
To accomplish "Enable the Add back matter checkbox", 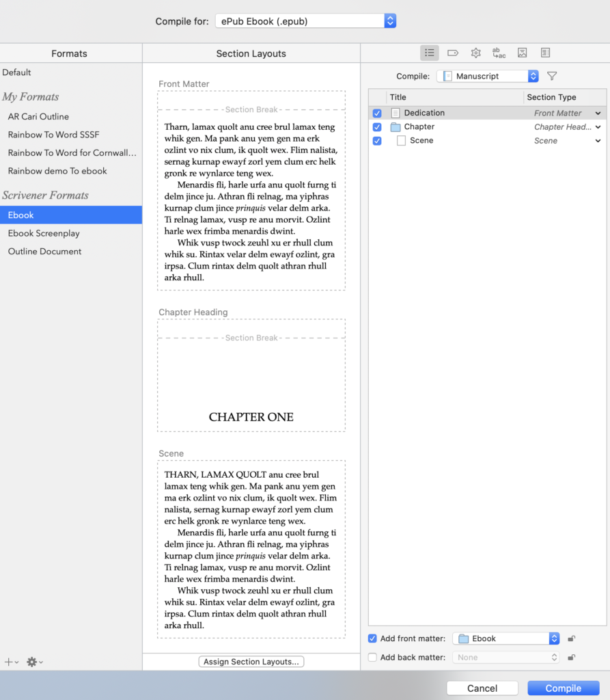I will (x=372, y=657).
